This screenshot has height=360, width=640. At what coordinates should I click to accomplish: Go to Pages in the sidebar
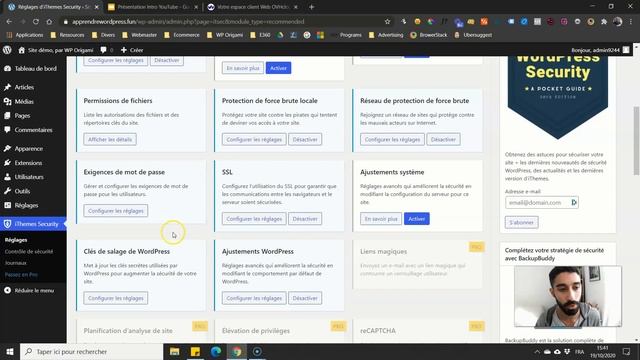(22, 116)
